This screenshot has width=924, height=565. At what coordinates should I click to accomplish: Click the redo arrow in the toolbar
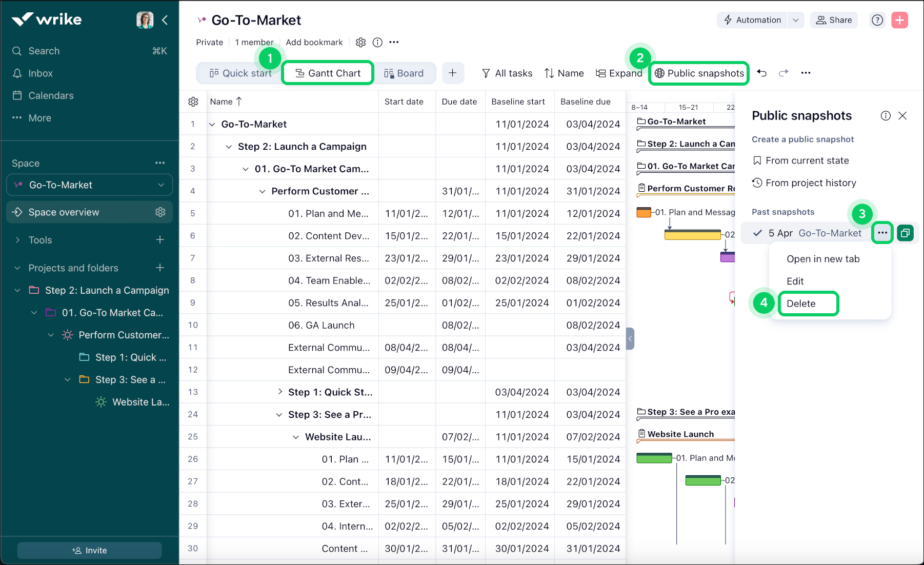tap(784, 73)
